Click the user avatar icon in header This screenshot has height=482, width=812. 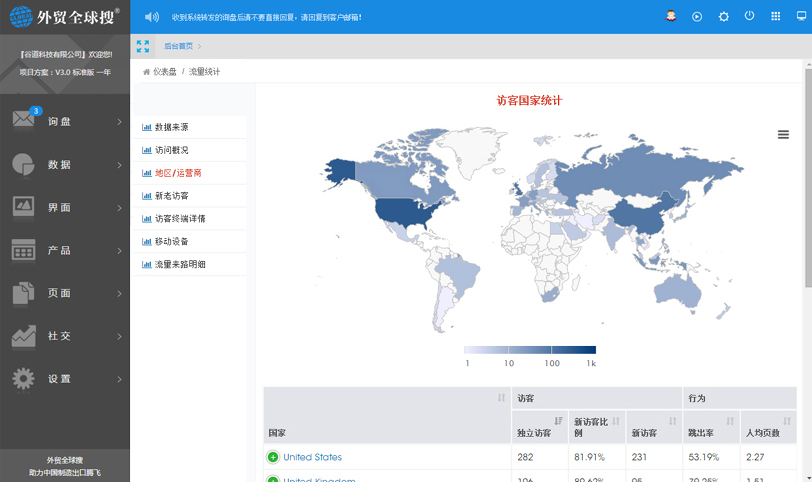(x=672, y=17)
